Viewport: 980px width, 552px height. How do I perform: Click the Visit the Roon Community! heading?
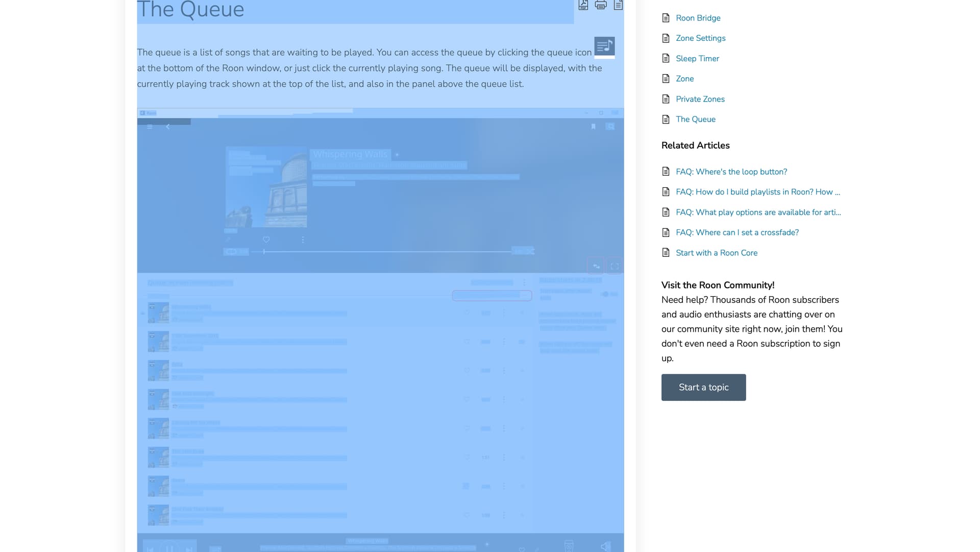pyautogui.click(x=718, y=285)
